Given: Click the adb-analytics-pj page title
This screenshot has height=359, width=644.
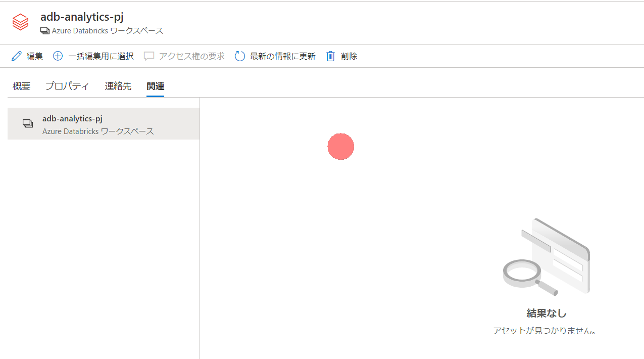Looking at the screenshot, I should tap(82, 16).
